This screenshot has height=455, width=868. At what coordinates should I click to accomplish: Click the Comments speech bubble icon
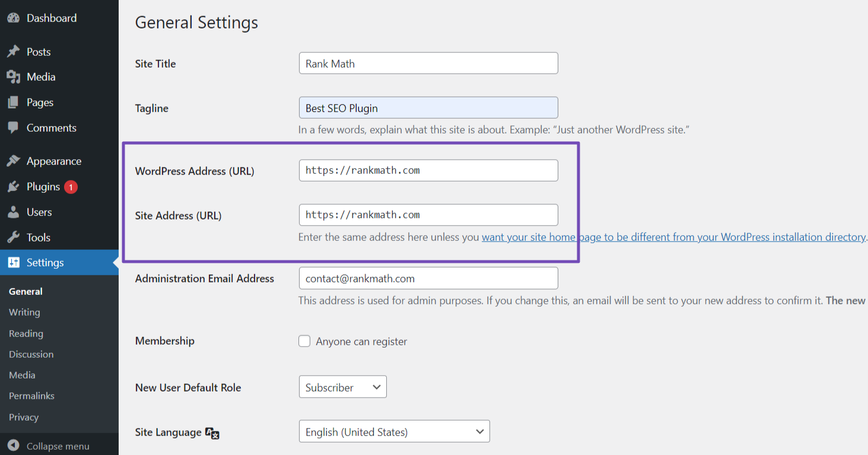(x=13, y=128)
